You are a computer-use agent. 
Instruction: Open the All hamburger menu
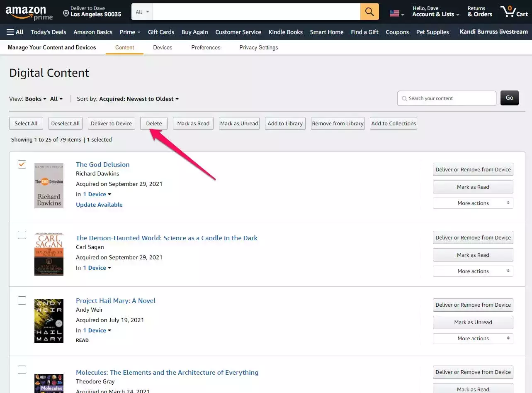coord(15,32)
